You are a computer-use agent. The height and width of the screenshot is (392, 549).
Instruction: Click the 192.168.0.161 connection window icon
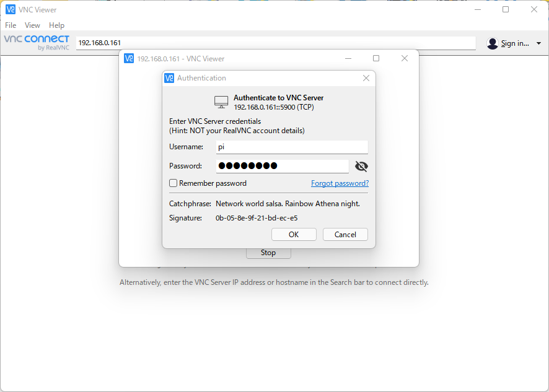click(129, 58)
